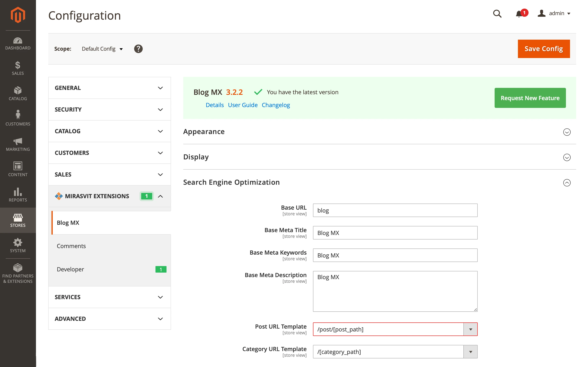Image resolution: width=588 pixels, height=367 pixels.
Task: Open the Blog MX Changelog link
Action: [x=276, y=105]
